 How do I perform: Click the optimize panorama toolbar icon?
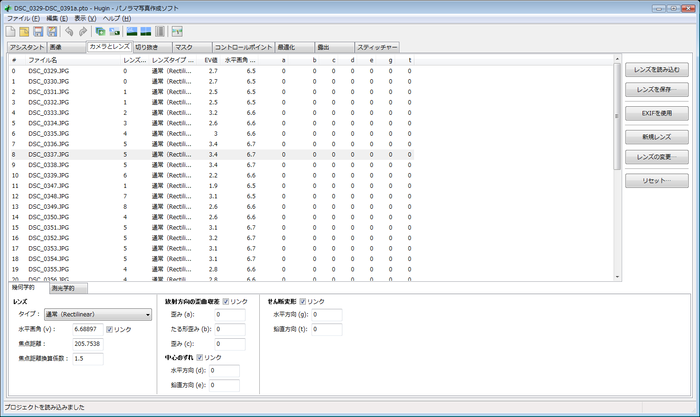pos(177,31)
